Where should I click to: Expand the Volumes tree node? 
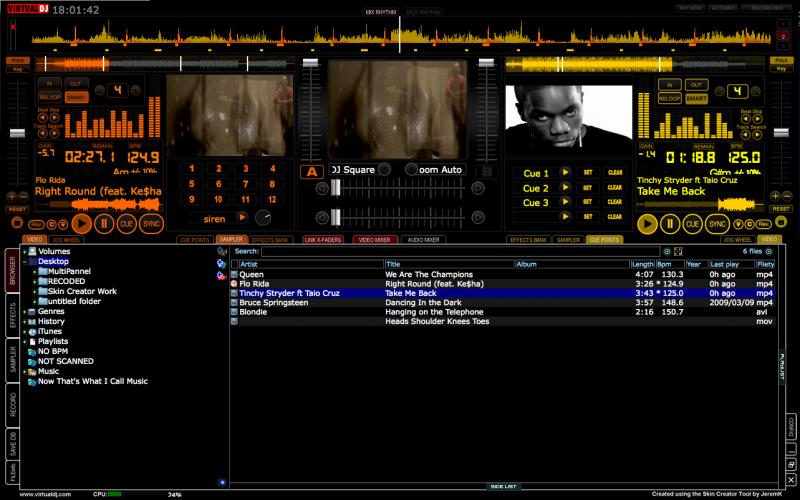[x=24, y=252]
